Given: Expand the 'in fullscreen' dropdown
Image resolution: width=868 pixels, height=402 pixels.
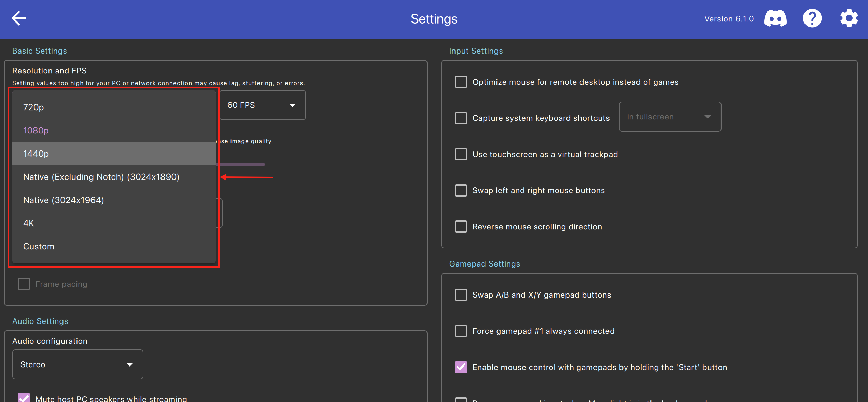Looking at the screenshot, I should click(x=670, y=117).
